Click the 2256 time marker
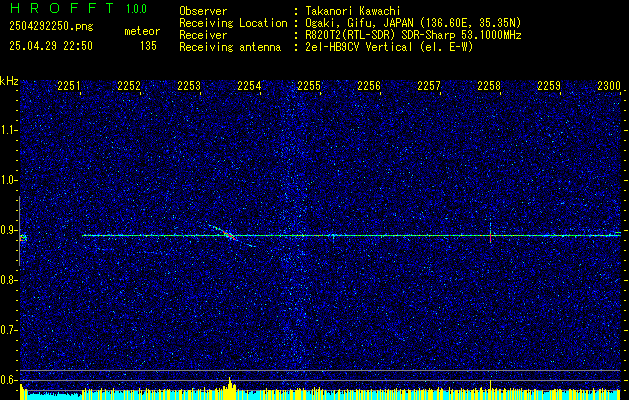This screenshot has width=629, height=400. [369, 85]
